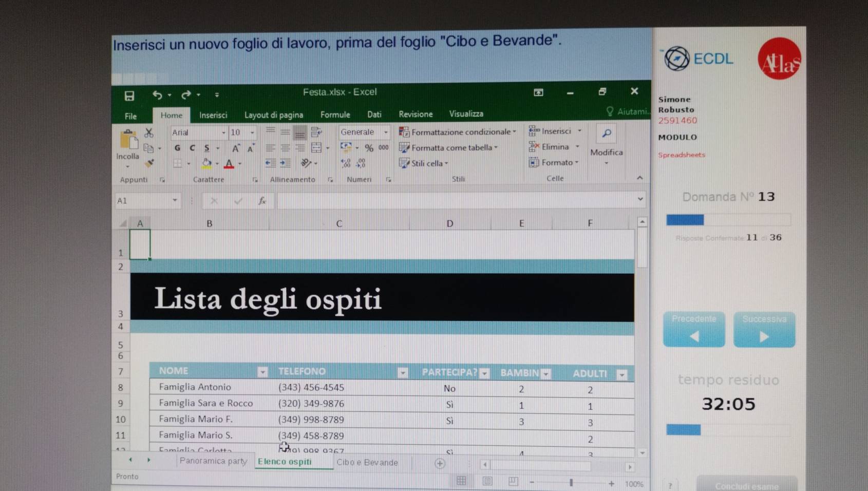Click the Undo arrow icon

tap(157, 95)
